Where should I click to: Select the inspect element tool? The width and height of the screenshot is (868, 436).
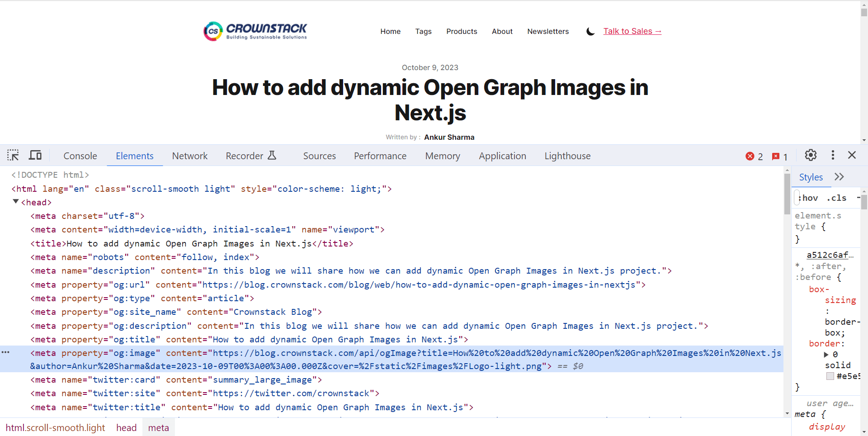[13, 155]
